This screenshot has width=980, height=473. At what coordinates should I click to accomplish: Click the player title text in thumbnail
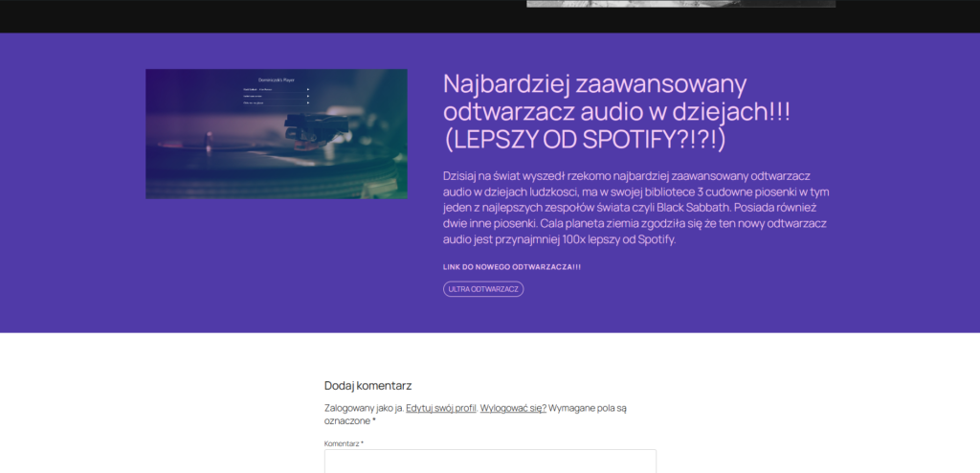[x=276, y=80]
